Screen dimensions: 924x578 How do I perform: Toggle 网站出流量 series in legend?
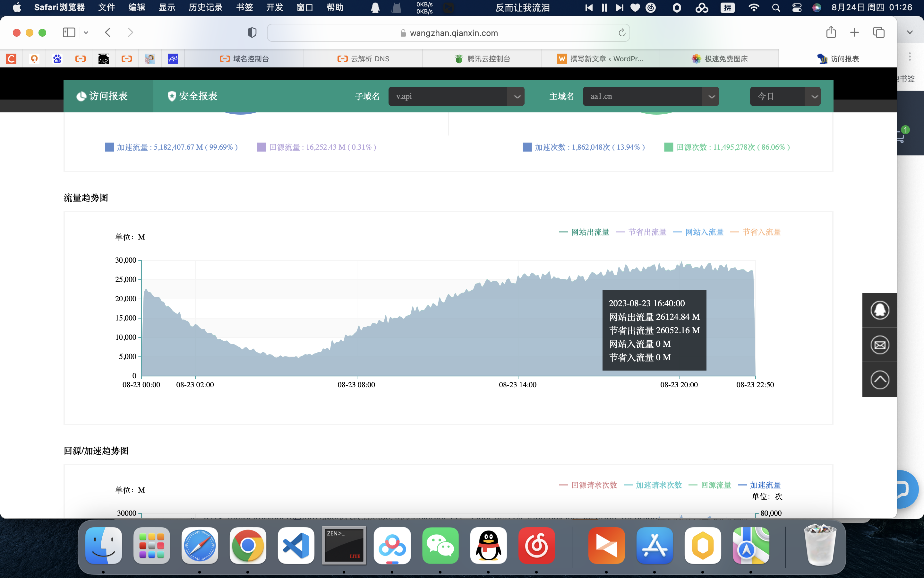coord(584,232)
